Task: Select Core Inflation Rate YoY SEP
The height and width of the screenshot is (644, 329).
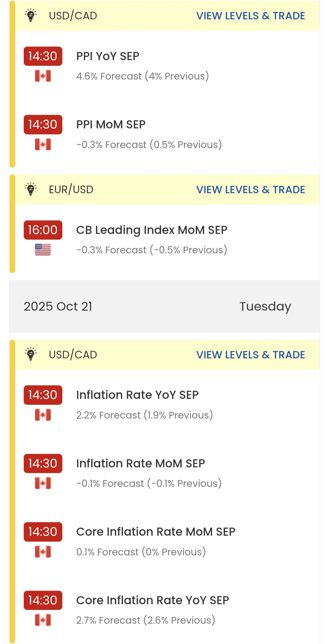Action: click(x=153, y=600)
